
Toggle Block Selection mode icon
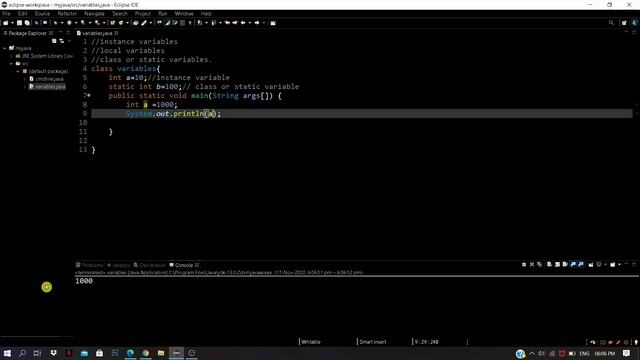(x=182, y=23)
